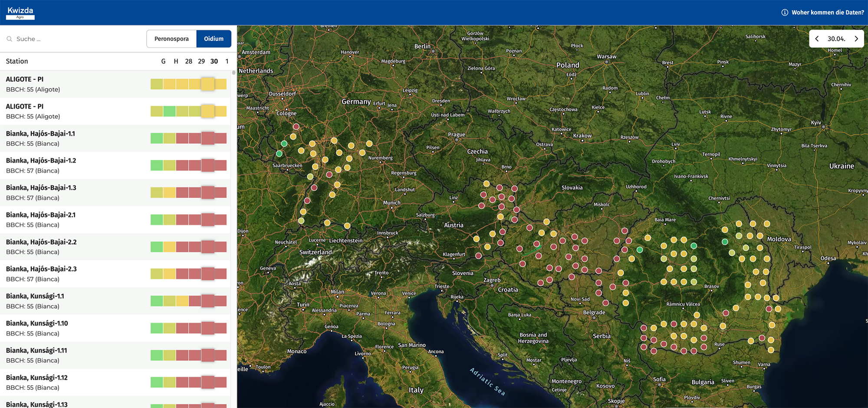Open 'Woher kommen die Daten?' link
The width and height of the screenshot is (868, 408).
click(x=827, y=13)
